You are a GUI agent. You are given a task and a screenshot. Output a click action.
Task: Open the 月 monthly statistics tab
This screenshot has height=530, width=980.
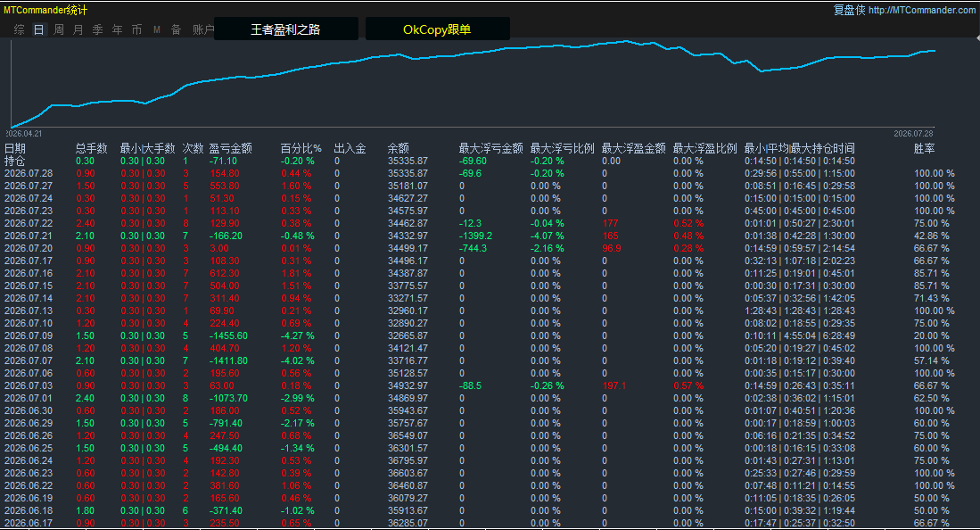pos(78,29)
